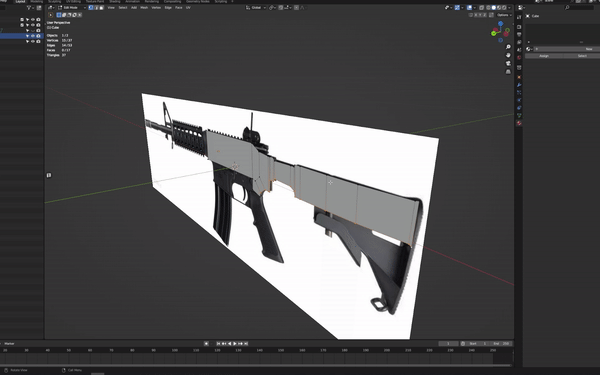Image resolution: width=600 pixels, height=375 pixels.
Task: Toggle render camera icon in the highlighted Outliner row
Action: click(x=38, y=36)
